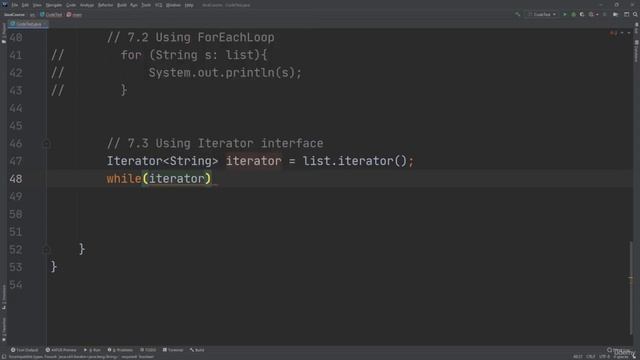Image resolution: width=640 pixels, height=360 pixels.
Task: Click line number 48 in gutter
Action: (x=16, y=179)
